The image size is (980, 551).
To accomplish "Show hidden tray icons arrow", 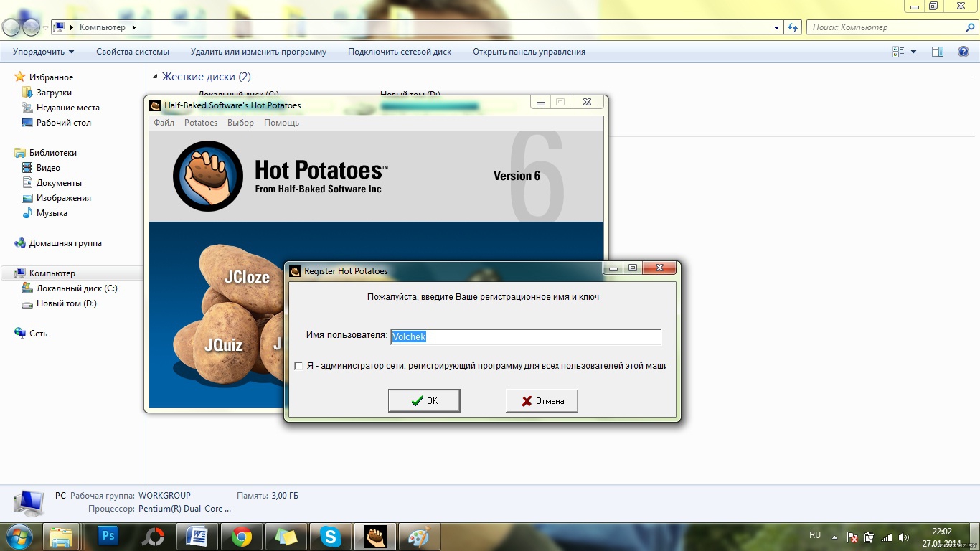I will [834, 537].
